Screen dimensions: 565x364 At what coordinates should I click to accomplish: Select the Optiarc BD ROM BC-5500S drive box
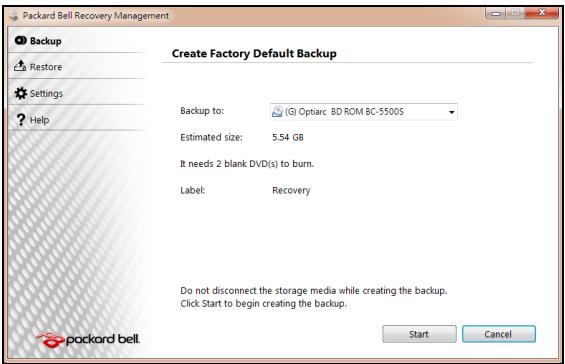[364, 112]
